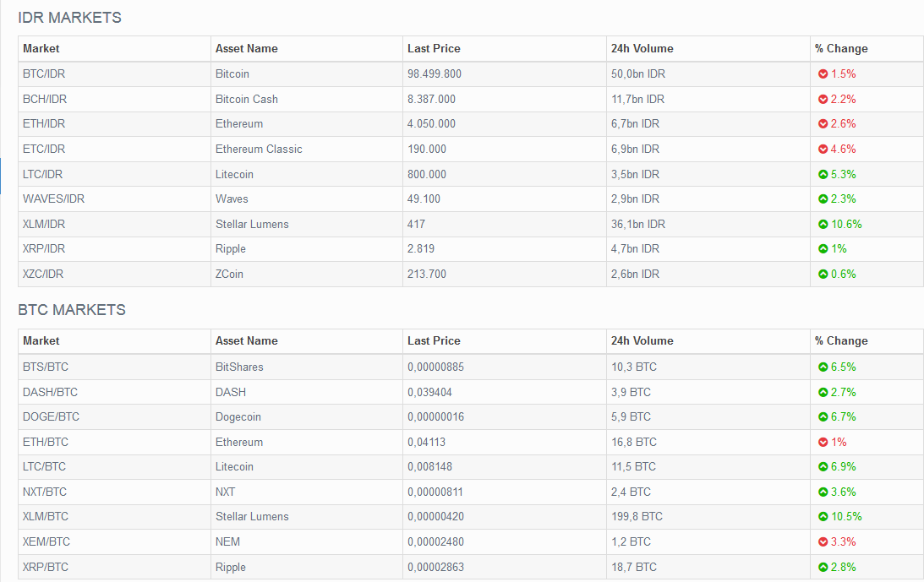The height and width of the screenshot is (582, 924).
Task: Click the green up arrow for LTC/IDR
Action: coord(823,175)
